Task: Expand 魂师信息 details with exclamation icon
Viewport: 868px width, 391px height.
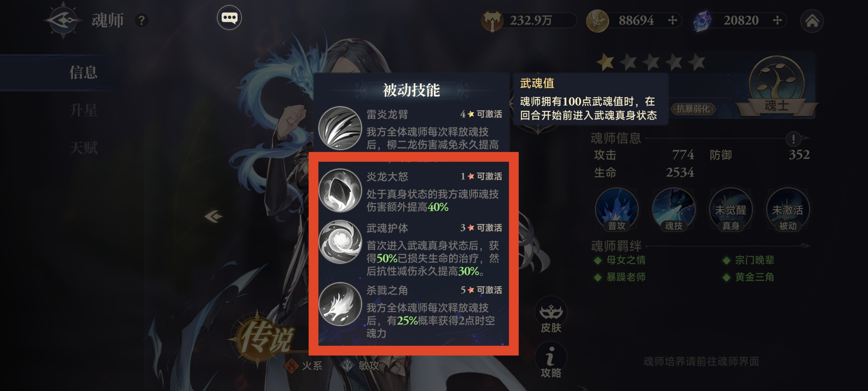Action: point(793,138)
